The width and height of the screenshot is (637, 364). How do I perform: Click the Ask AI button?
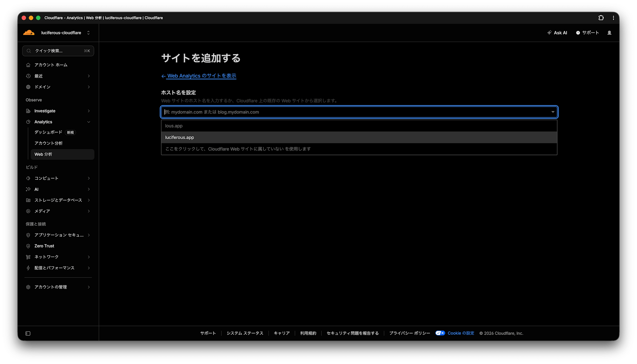coord(557,33)
